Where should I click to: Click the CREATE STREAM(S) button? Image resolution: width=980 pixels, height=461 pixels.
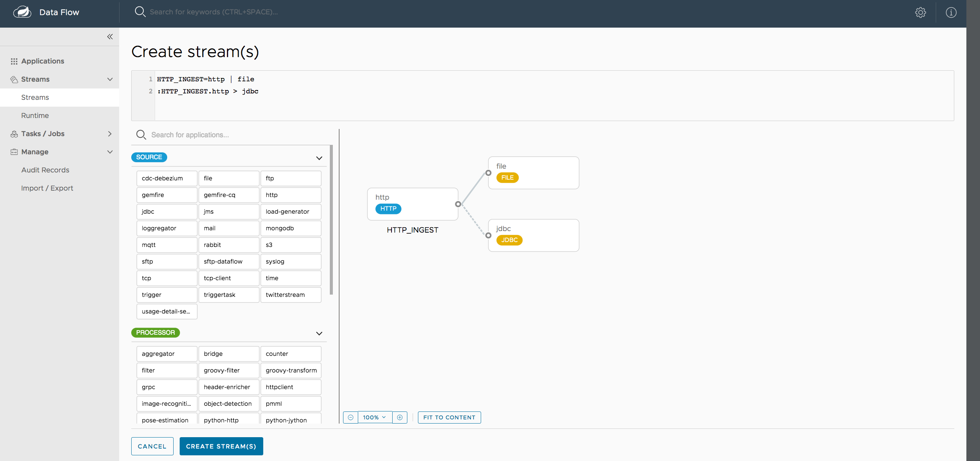pos(221,446)
